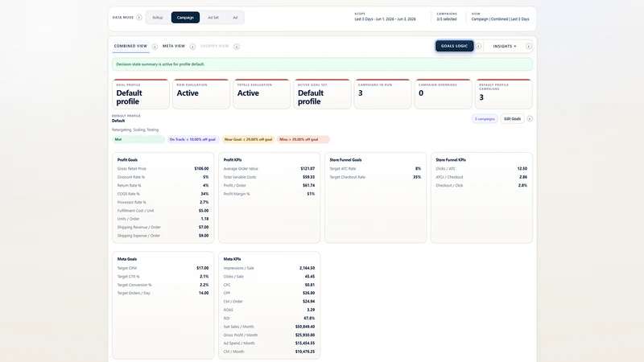Choose the Ad data mode

click(x=235, y=17)
